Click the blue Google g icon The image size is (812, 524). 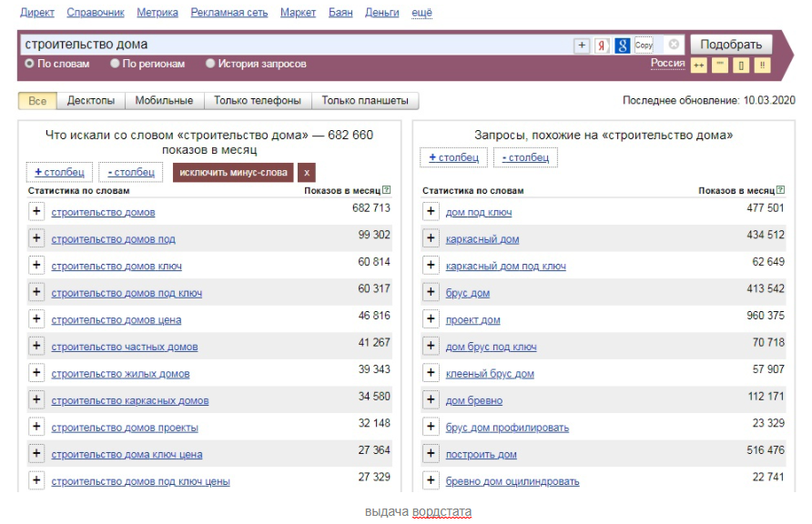pyautogui.click(x=622, y=45)
